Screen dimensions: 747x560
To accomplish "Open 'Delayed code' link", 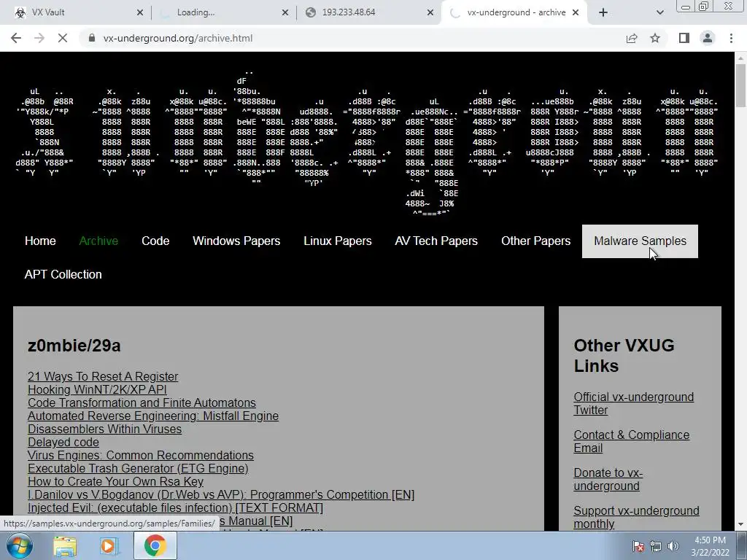I will coord(63,443).
